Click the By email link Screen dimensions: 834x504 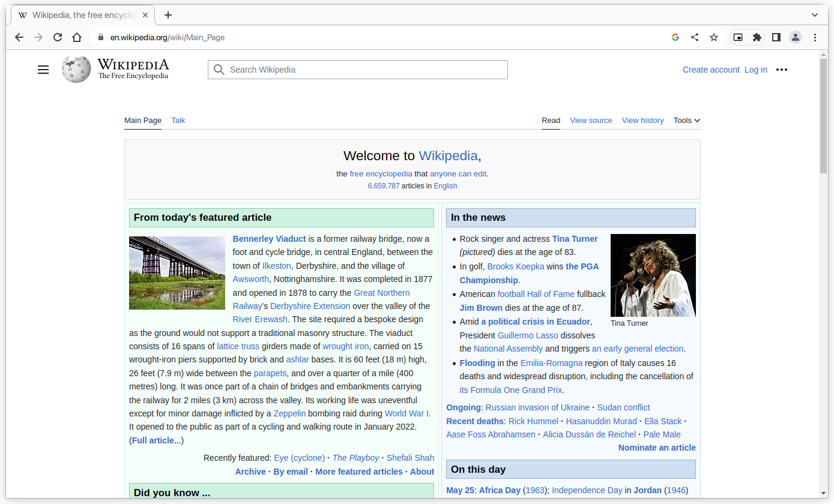coord(291,472)
